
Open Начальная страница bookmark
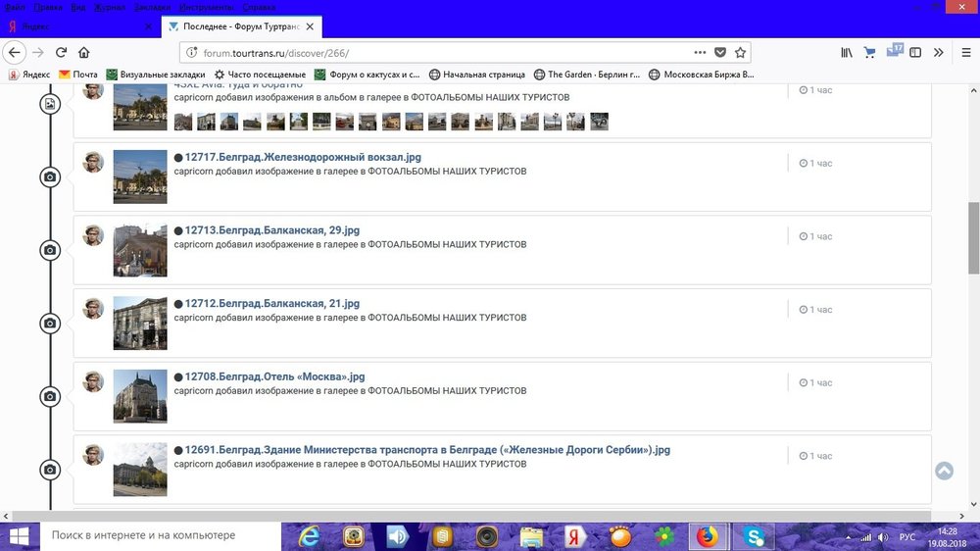click(477, 75)
